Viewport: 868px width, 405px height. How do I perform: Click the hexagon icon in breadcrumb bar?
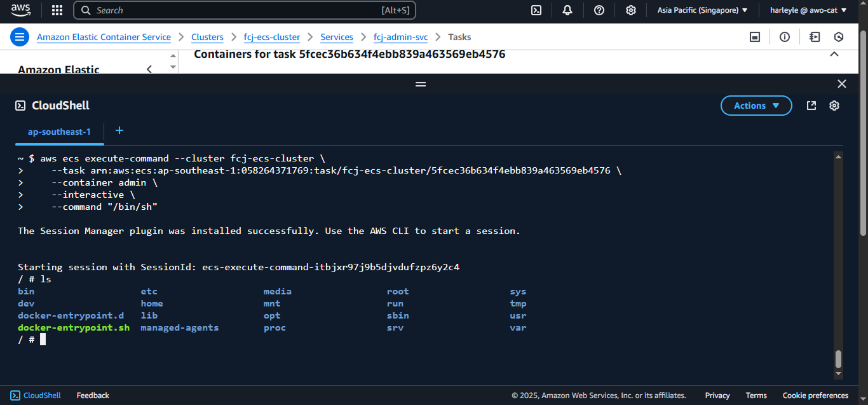click(839, 37)
